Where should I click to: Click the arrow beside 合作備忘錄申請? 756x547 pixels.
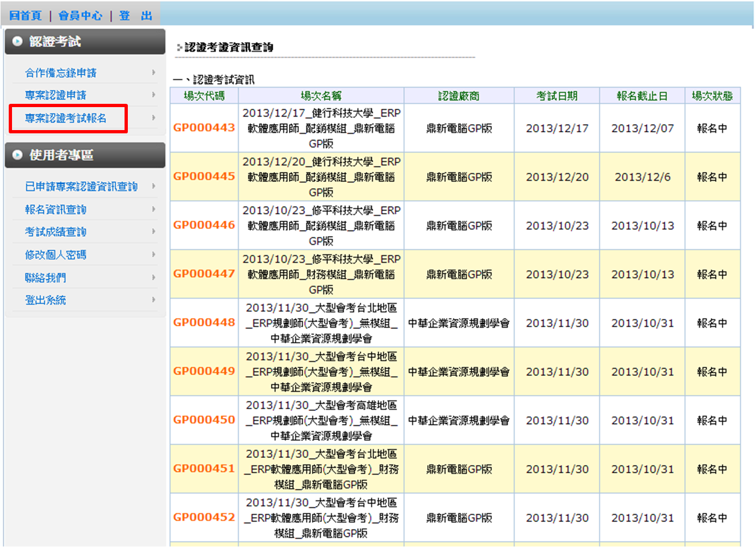click(153, 73)
